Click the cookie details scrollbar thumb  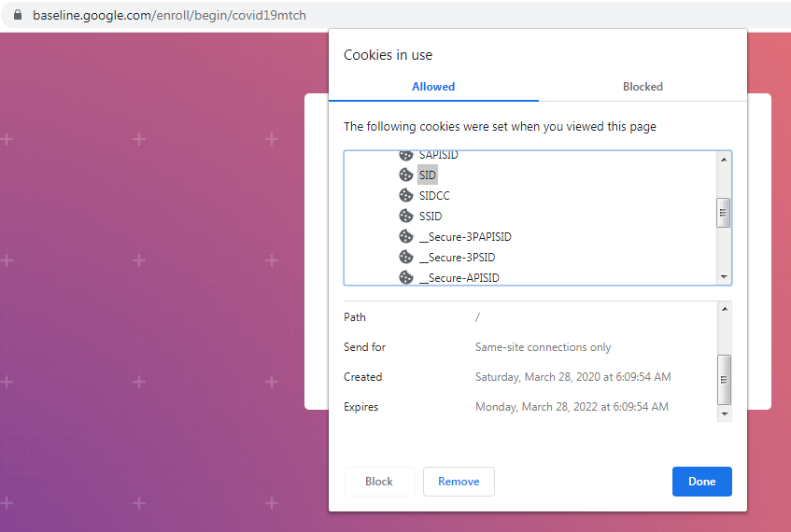coord(724,379)
